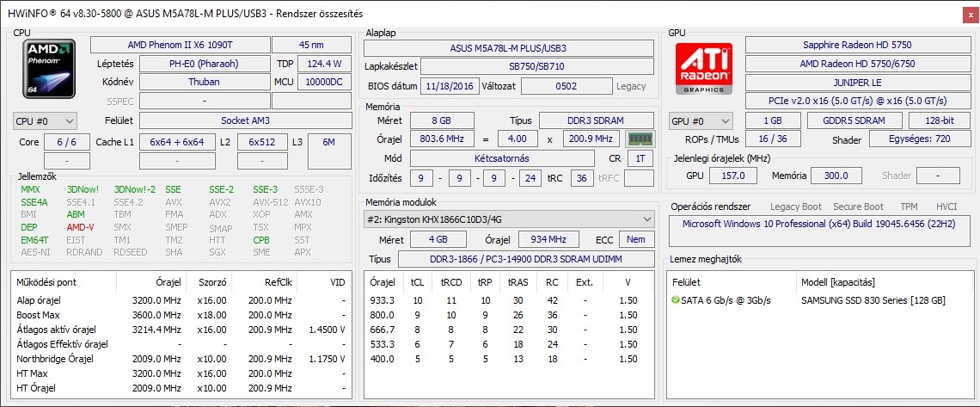Screen dimensions: 980x407
Task: Click the GDDR5 SDRAM video memory field
Action: pos(854,120)
